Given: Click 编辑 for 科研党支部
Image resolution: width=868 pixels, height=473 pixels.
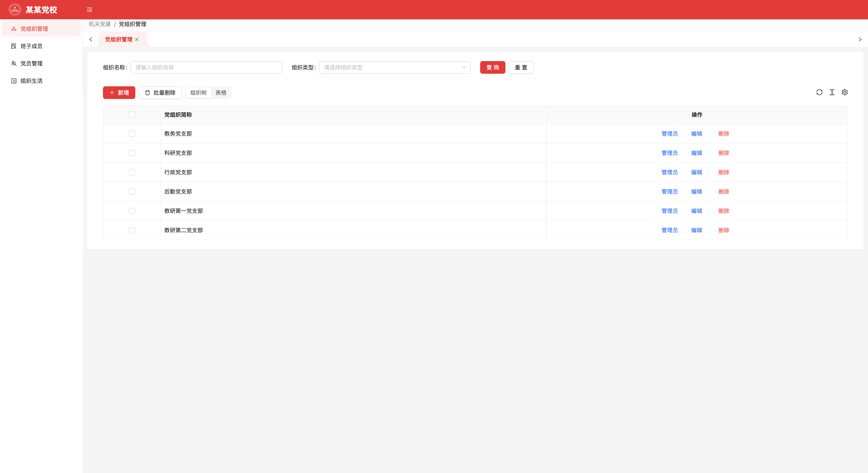Looking at the screenshot, I should tap(697, 153).
